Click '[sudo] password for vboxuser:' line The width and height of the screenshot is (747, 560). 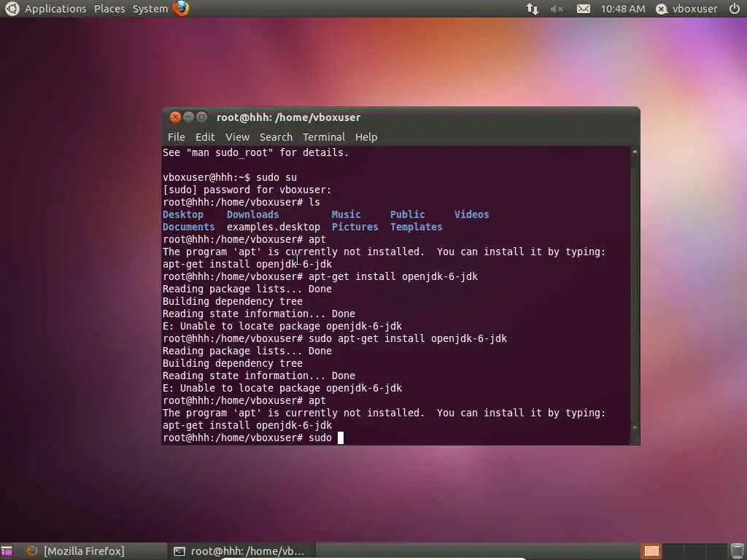[247, 190]
